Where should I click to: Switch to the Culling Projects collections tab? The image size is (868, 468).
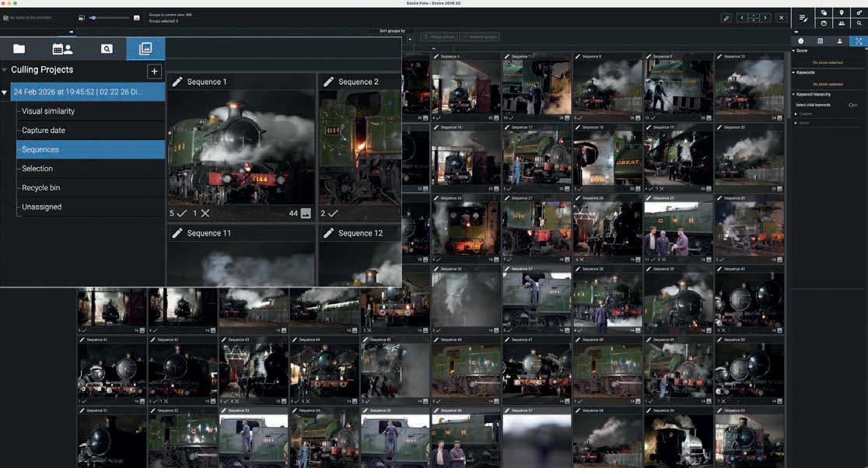click(145, 49)
